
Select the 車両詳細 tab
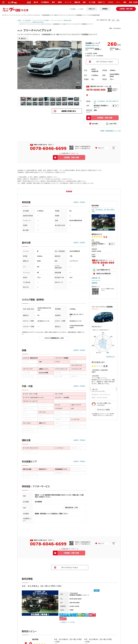click(x=69, y=191)
